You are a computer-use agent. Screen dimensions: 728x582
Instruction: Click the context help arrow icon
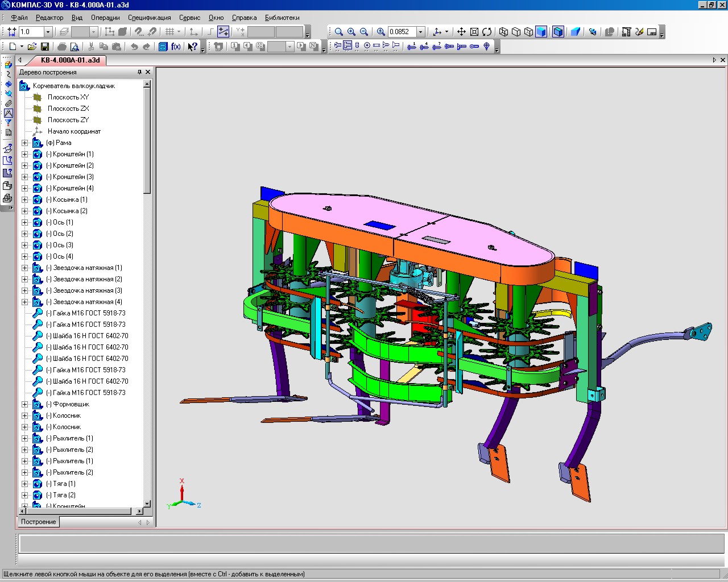pyautogui.click(x=192, y=47)
